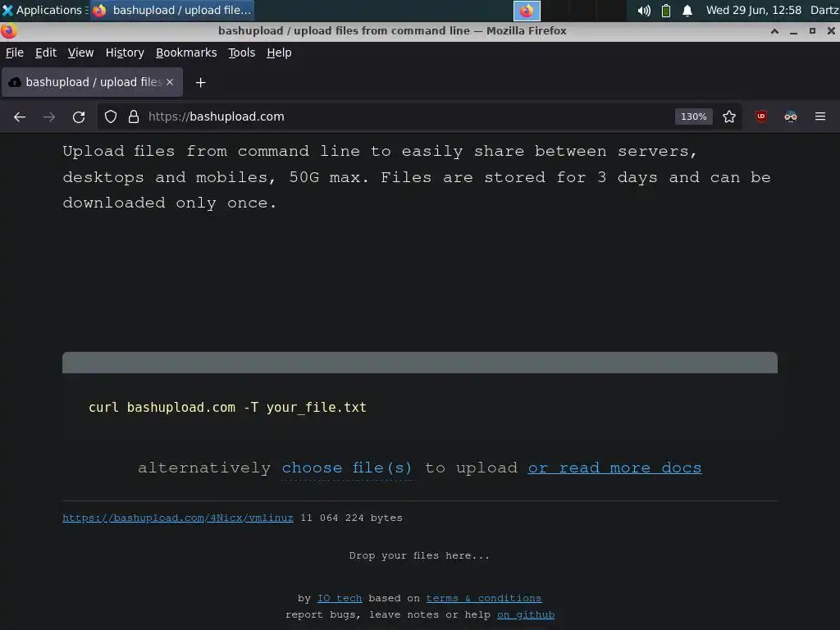The width and height of the screenshot is (840, 630).
Task: Go back using the back arrow
Action: 20,116
